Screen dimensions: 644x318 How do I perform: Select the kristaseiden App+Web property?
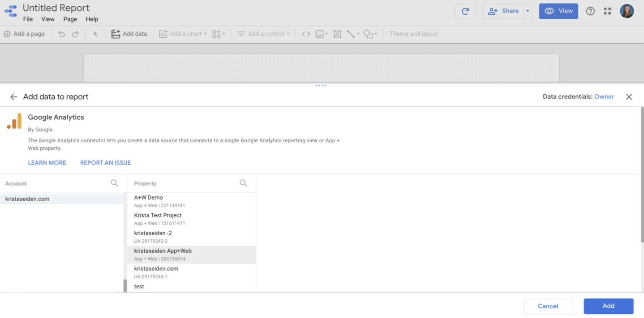[192, 255]
